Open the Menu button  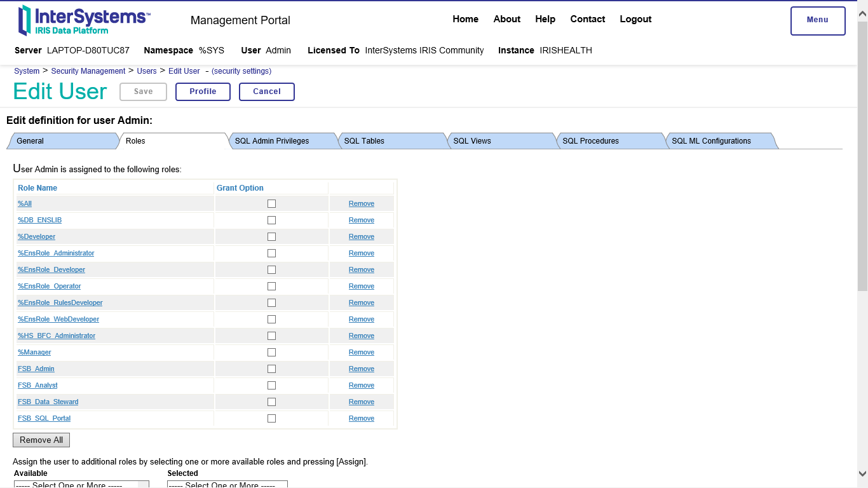click(818, 20)
